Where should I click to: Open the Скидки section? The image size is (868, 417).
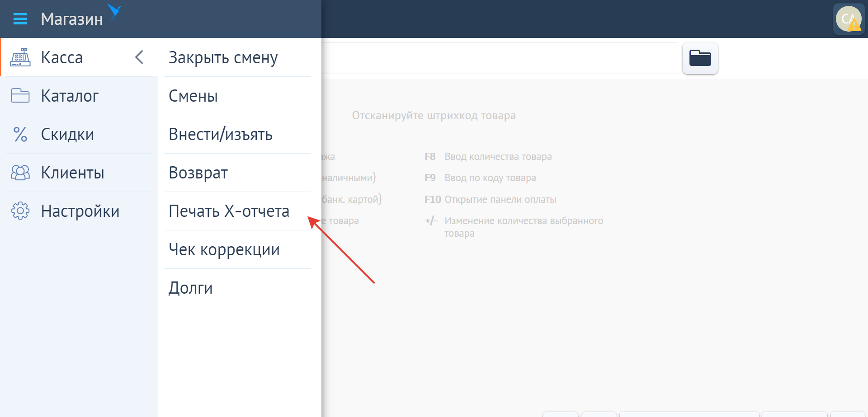pyautogui.click(x=67, y=134)
